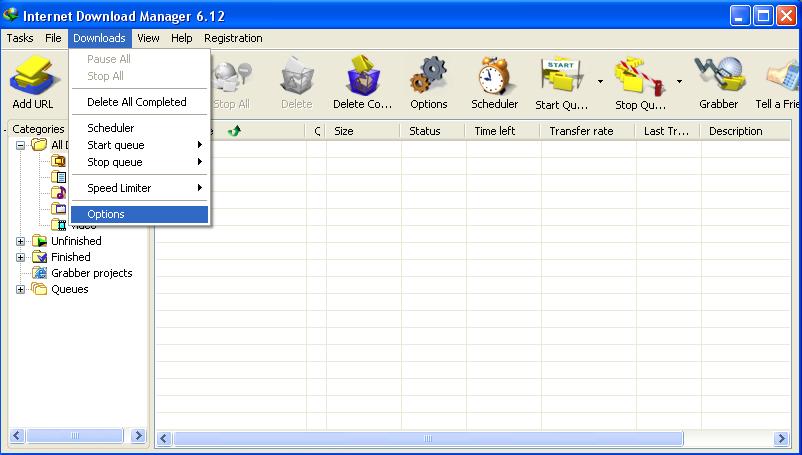Open the Stop queue submenu
The image size is (802, 455).
pyautogui.click(x=140, y=162)
